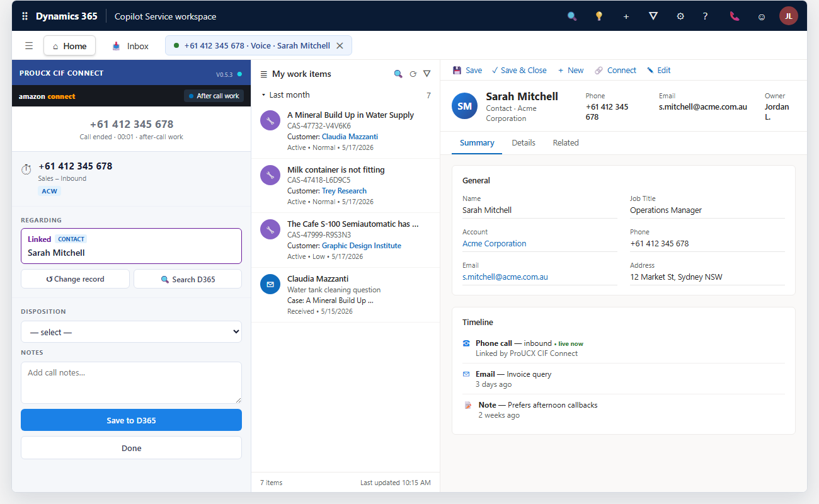Collapse the Last month group

(264, 95)
